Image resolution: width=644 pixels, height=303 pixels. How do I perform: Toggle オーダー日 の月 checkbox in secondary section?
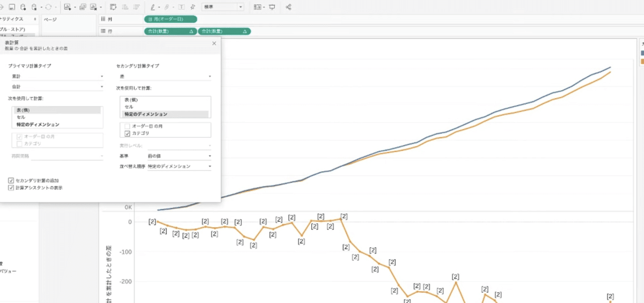(x=128, y=125)
